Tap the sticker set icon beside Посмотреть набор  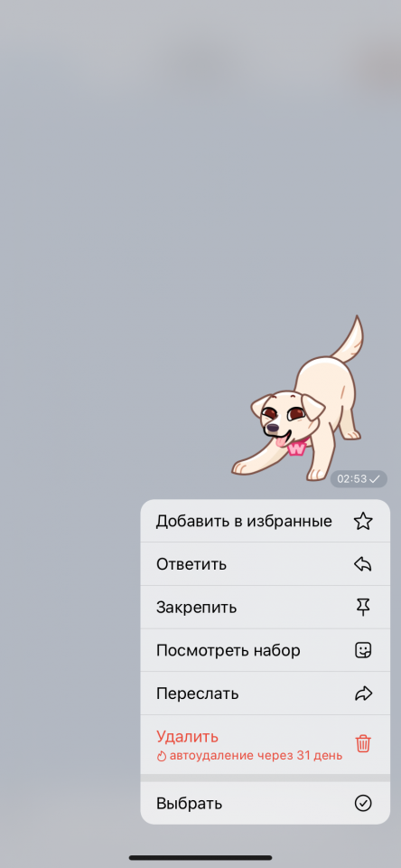pyautogui.click(x=363, y=650)
